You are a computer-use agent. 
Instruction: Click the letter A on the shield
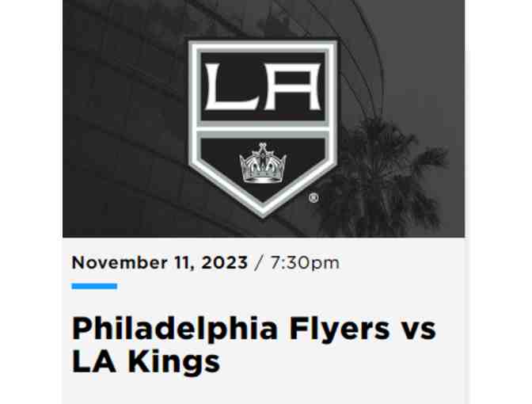(294, 88)
